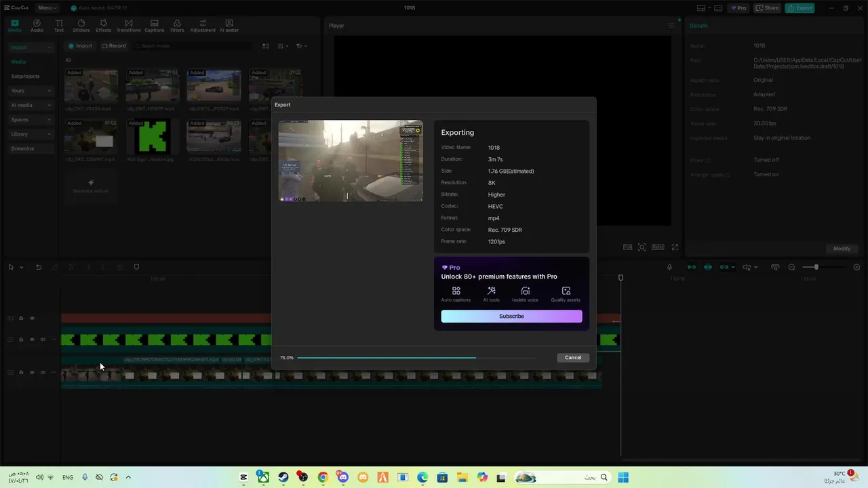Zoom in the timeline with plus icon
868x488 pixels.
856,267
